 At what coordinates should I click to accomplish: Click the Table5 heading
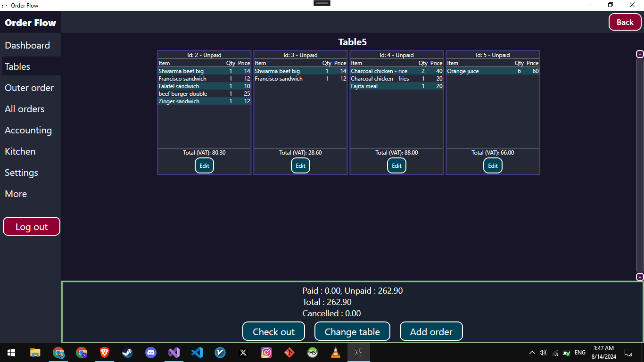click(x=352, y=42)
